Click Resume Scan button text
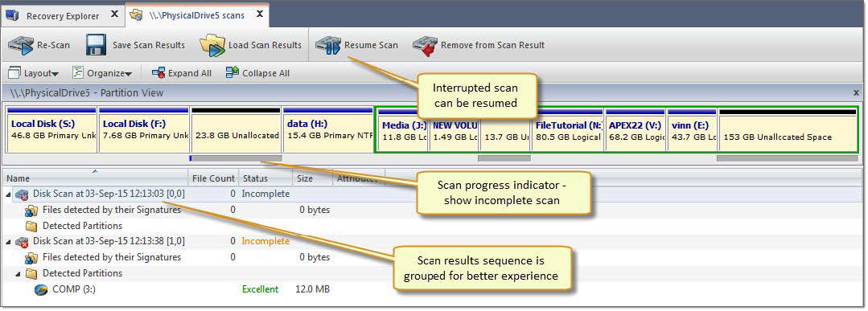The image size is (868, 311). [371, 45]
